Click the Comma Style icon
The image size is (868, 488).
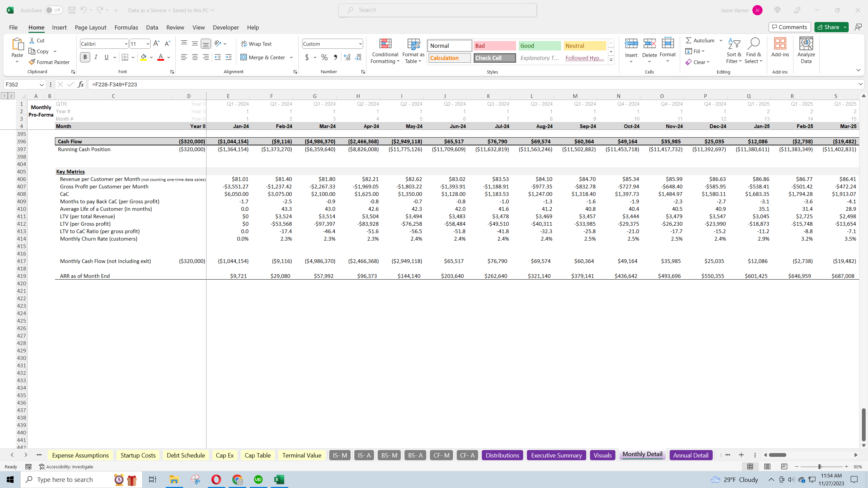[335, 57]
